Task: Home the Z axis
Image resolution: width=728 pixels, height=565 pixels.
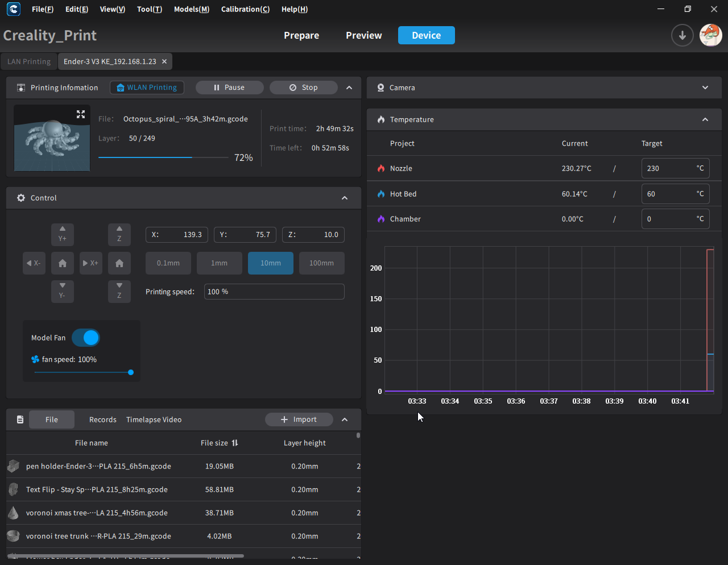Action: pyautogui.click(x=119, y=263)
